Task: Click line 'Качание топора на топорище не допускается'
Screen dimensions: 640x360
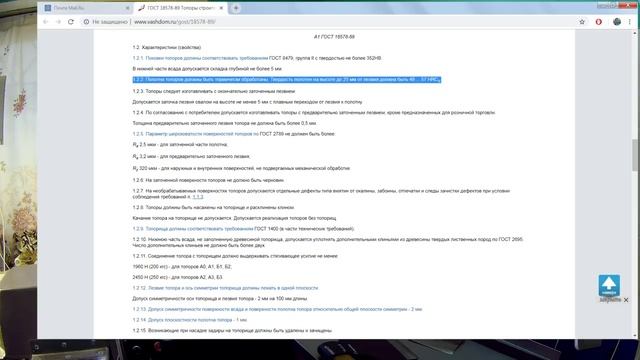Action: (234, 218)
